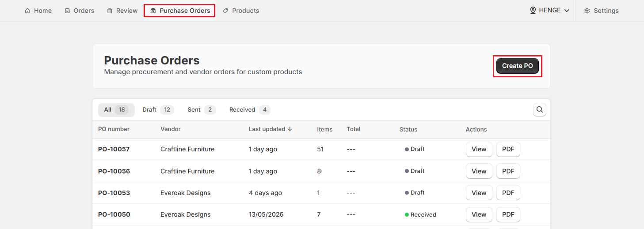Click the Draft status of PO-10053
The width and height of the screenshot is (644, 229).
click(415, 193)
